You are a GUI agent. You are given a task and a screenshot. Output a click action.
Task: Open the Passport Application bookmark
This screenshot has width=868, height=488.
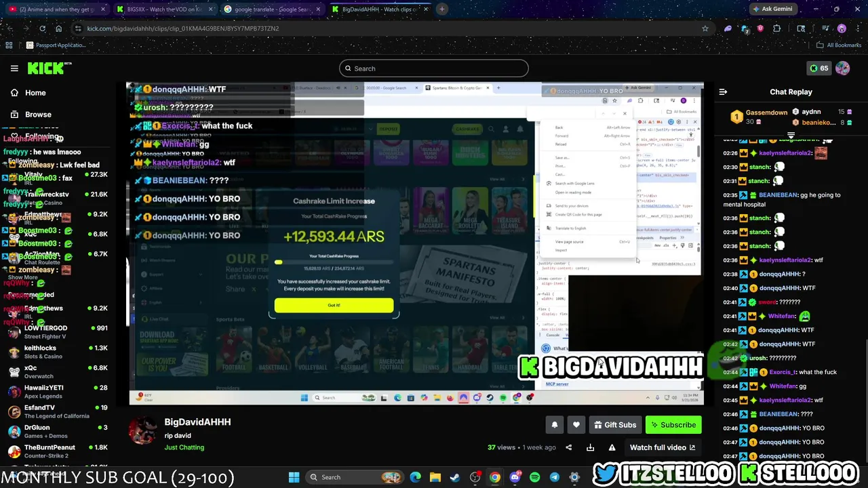(56, 45)
